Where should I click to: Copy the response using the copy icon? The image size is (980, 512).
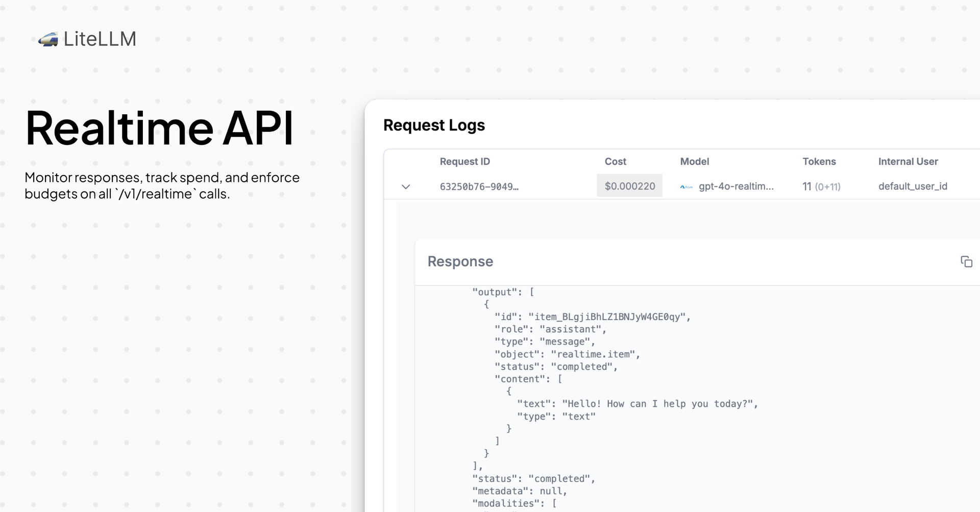[x=966, y=262]
